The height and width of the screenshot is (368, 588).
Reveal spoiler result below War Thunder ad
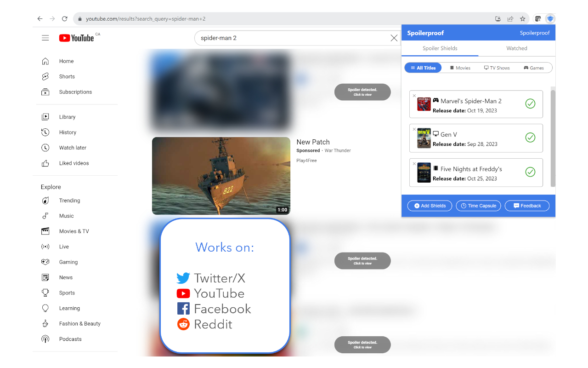click(362, 261)
